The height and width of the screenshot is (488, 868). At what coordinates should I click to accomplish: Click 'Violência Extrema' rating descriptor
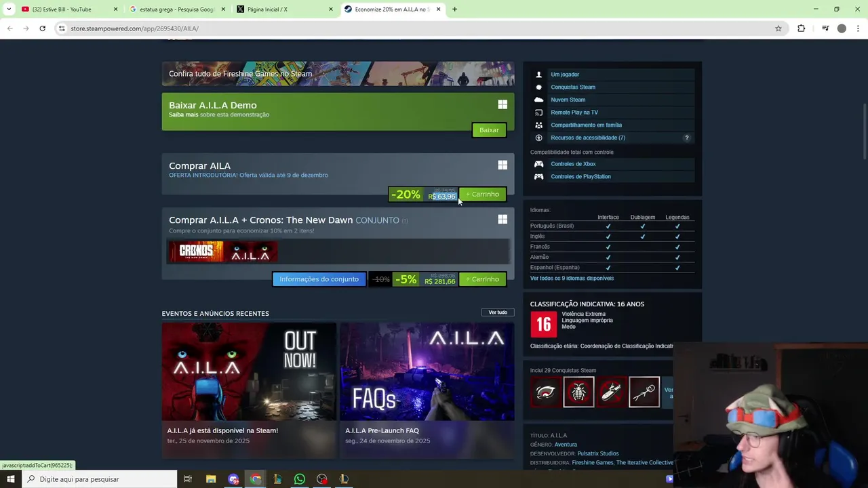click(583, 314)
